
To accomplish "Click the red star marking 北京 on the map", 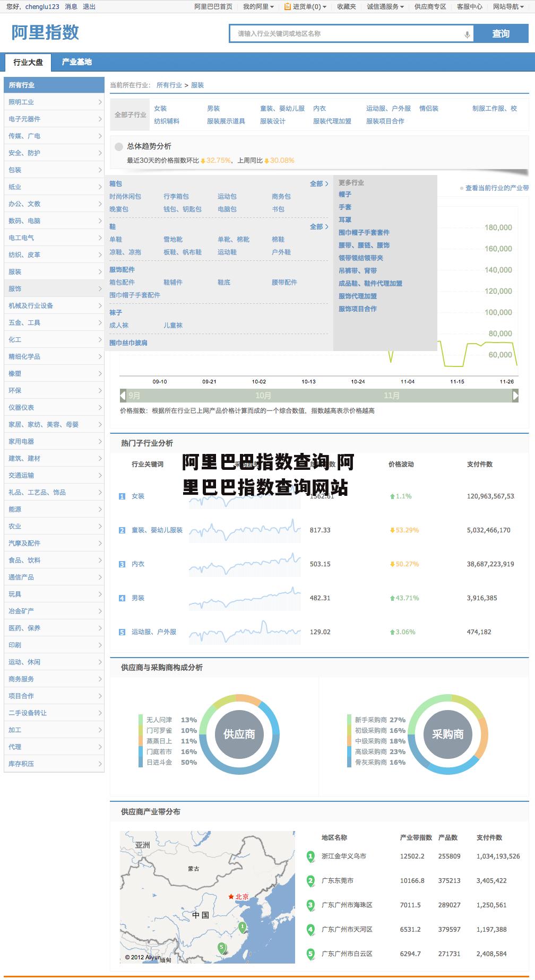I will [231, 897].
